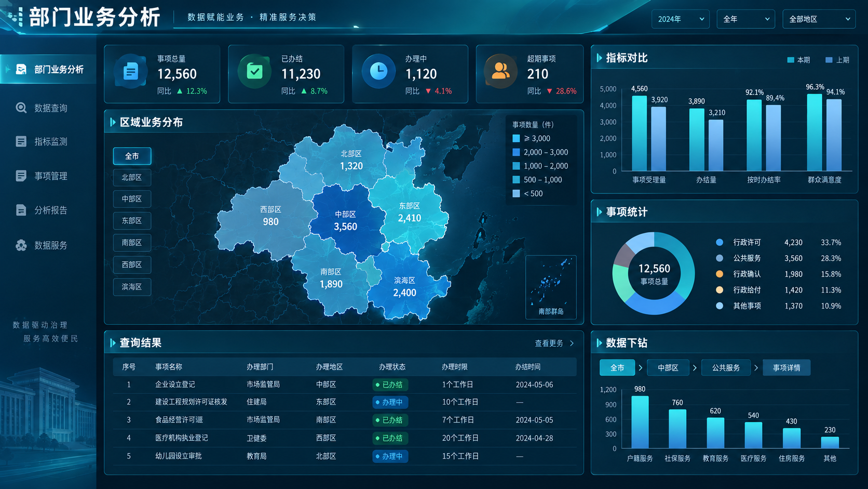The height and width of the screenshot is (489, 868).
Task: Open the 事项详情 drill-down step
Action: click(786, 368)
